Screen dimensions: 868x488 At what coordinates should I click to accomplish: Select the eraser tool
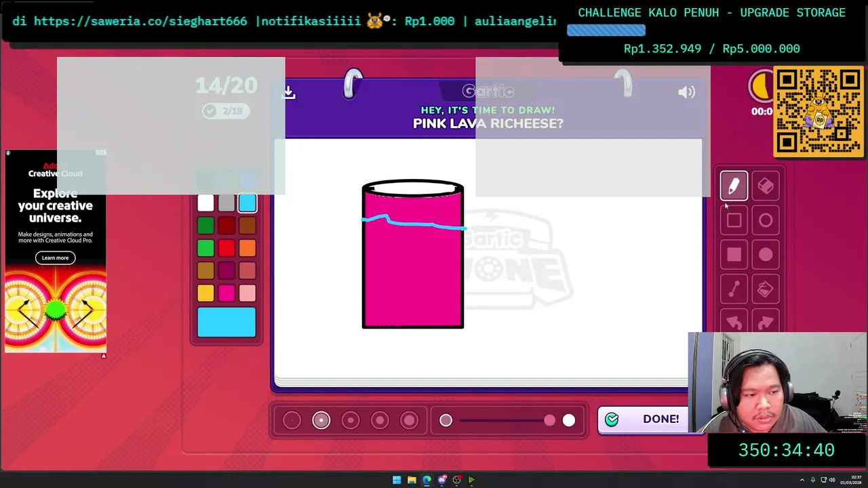coord(766,186)
